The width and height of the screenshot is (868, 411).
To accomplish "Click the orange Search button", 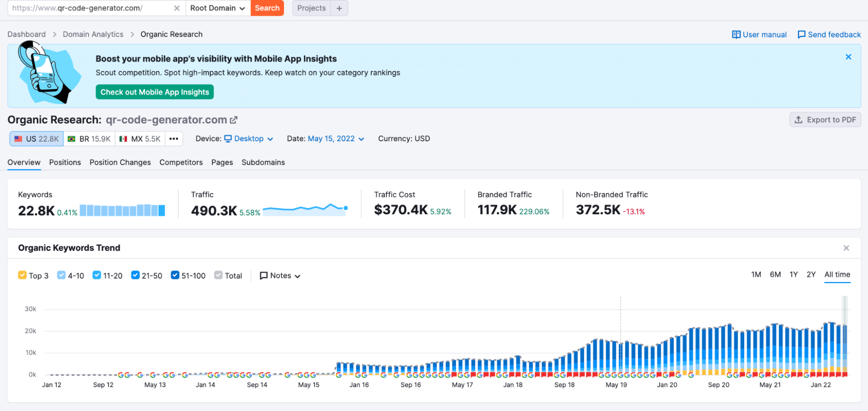I will click(267, 8).
